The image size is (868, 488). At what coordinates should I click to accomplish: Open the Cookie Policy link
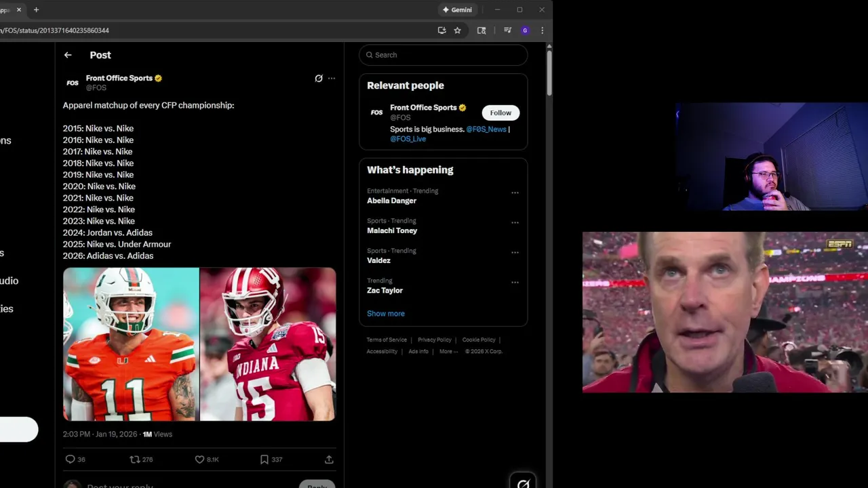click(479, 340)
